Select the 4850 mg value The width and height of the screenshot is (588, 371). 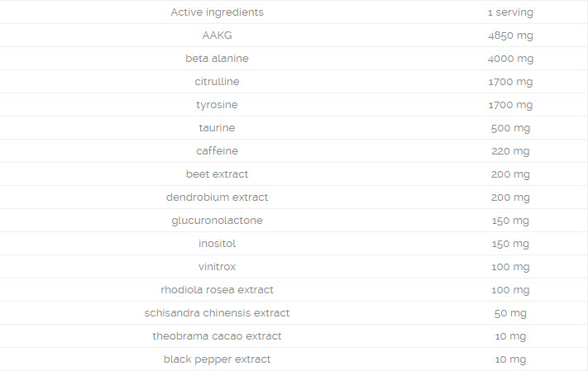tap(510, 36)
